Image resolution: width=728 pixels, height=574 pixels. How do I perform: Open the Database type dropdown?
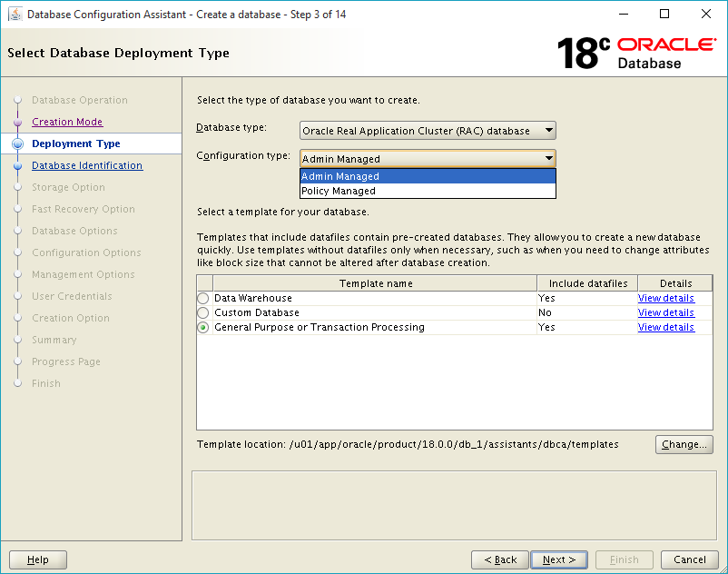click(x=428, y=131)
